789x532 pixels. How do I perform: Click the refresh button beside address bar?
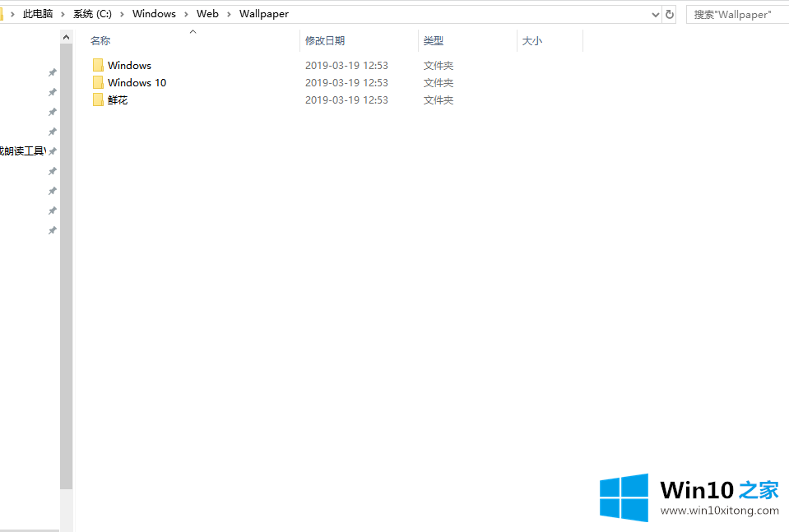point(669,15)
